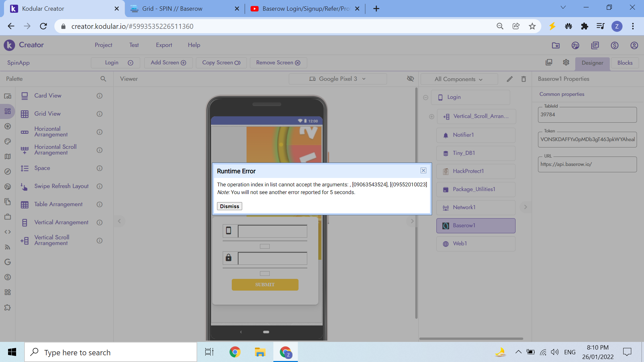Dismiss the Runtime Error dialog
The height and width of the screenshot is (362, 644).
229,206
